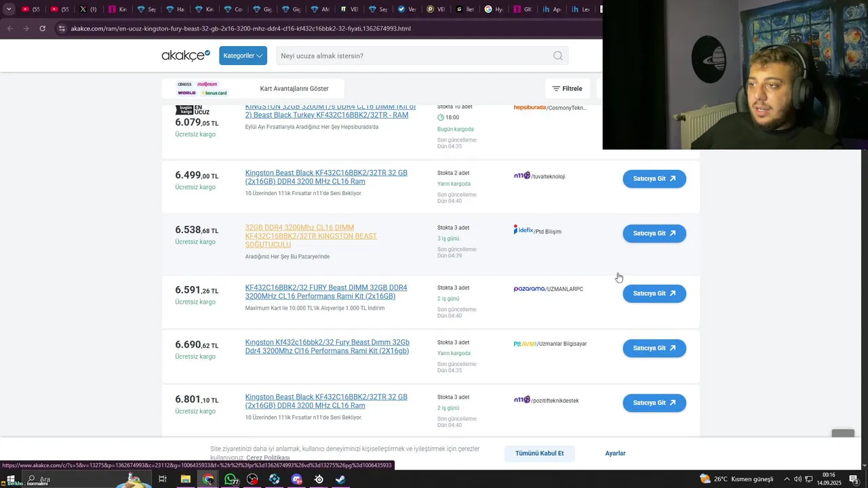Open the browser tab search dropdown
Image resolution: width=868 pixels, height=488 pixels.
(9, 9)
